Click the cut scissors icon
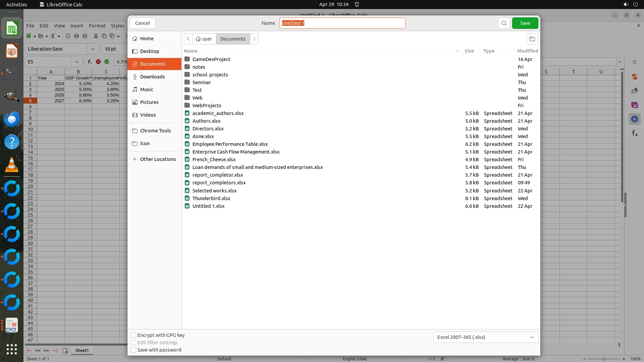The height and width of the screenshot is (362, 644). [x=96, y=36]
